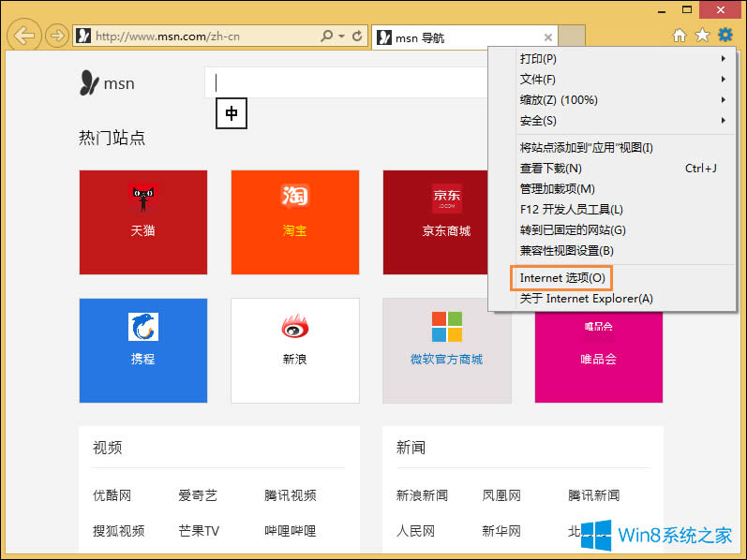This screenshot has height=560, width=747.
Task: Open Favorites star icon
Action: 702,36
